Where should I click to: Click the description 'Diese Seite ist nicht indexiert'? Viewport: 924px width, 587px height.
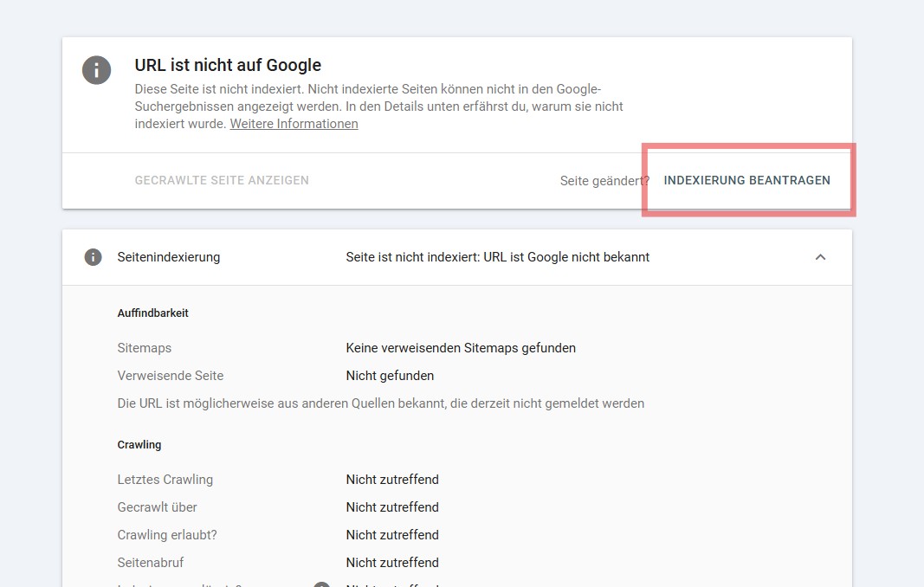pos(379,106)
